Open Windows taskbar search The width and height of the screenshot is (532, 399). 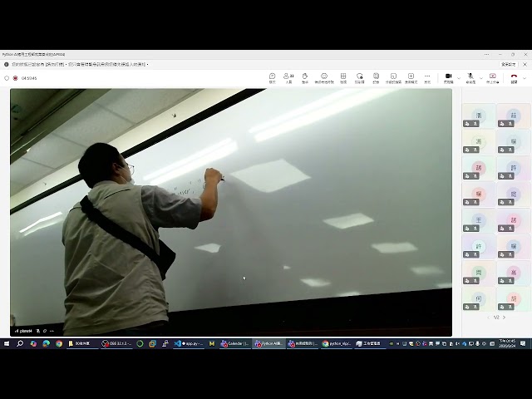(x=20, y=343)
